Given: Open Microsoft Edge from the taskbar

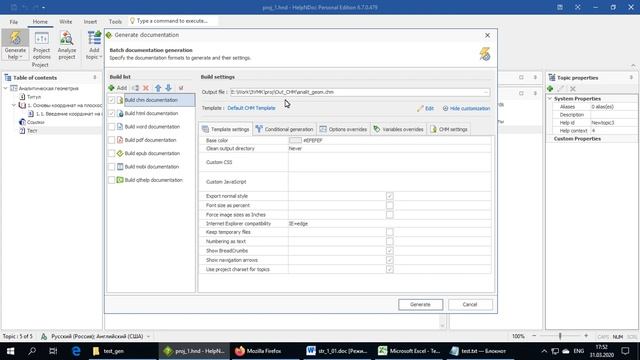Looking at the screenshot, I should pyautogui.click(x=76, y=351).
